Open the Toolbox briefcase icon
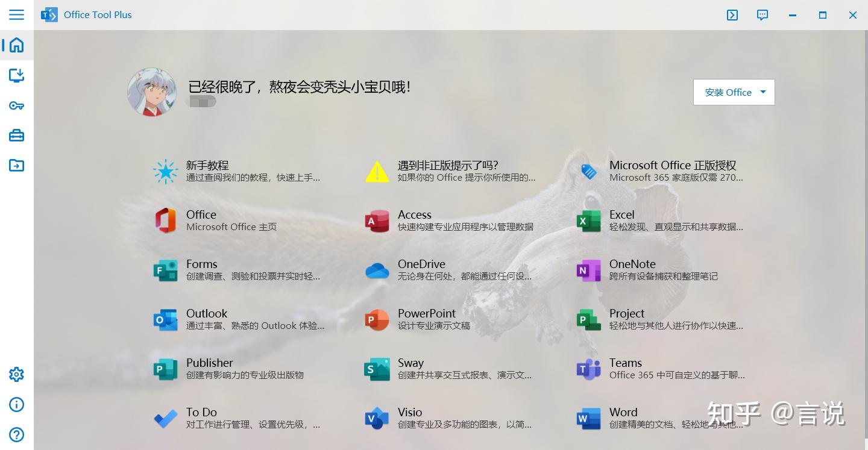This screenshot has height=450, width=868. pos(16,135)
